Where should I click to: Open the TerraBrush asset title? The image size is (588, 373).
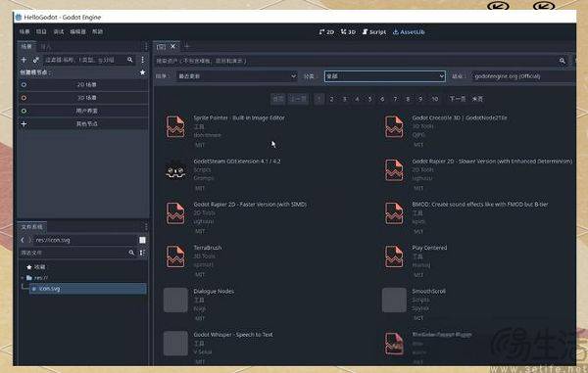coord(208,248)
